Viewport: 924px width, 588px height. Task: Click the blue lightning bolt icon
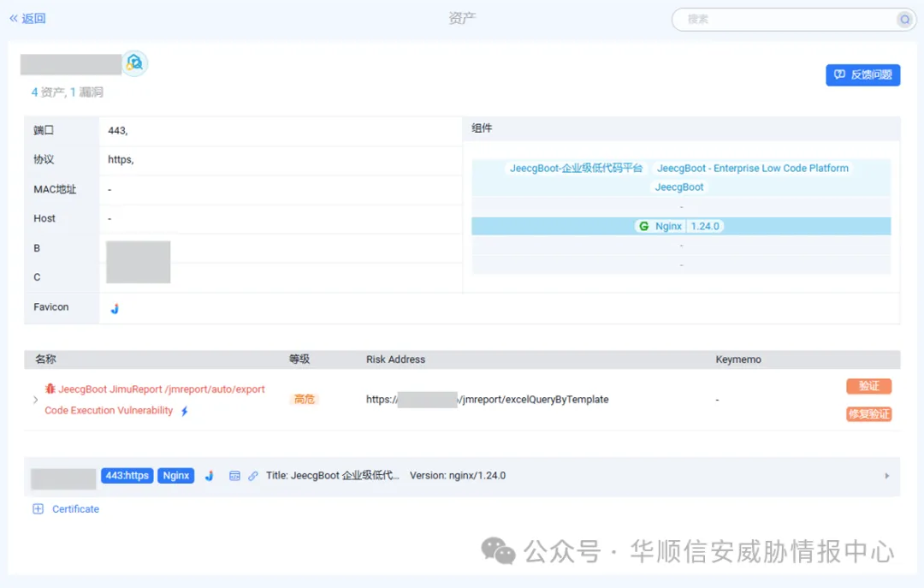pyautogui.click(x=185, y=411)
